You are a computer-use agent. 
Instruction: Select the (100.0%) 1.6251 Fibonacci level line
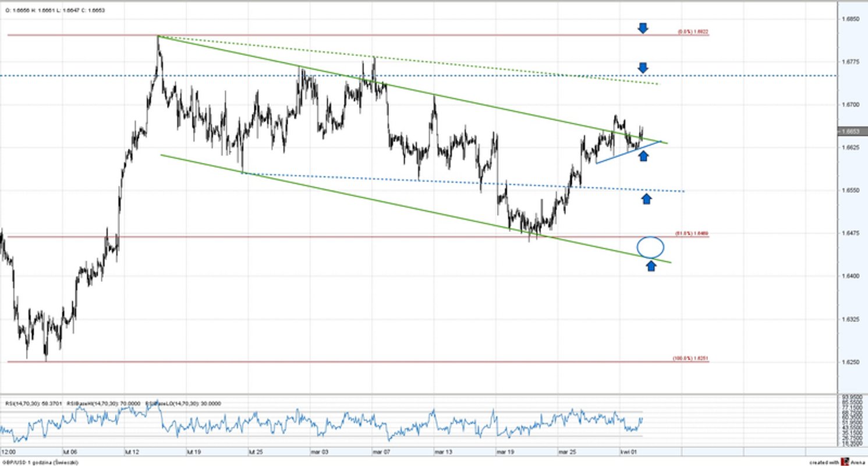(349, 362)
